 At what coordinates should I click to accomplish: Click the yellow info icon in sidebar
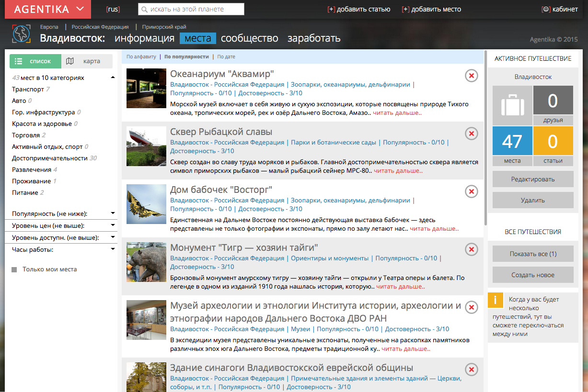(x=495, y=300)
